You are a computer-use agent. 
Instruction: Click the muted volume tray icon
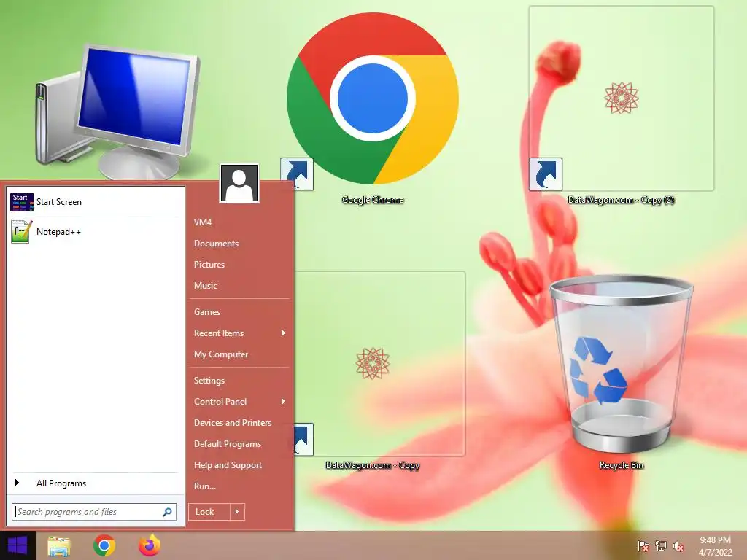[x=678, y=546]
